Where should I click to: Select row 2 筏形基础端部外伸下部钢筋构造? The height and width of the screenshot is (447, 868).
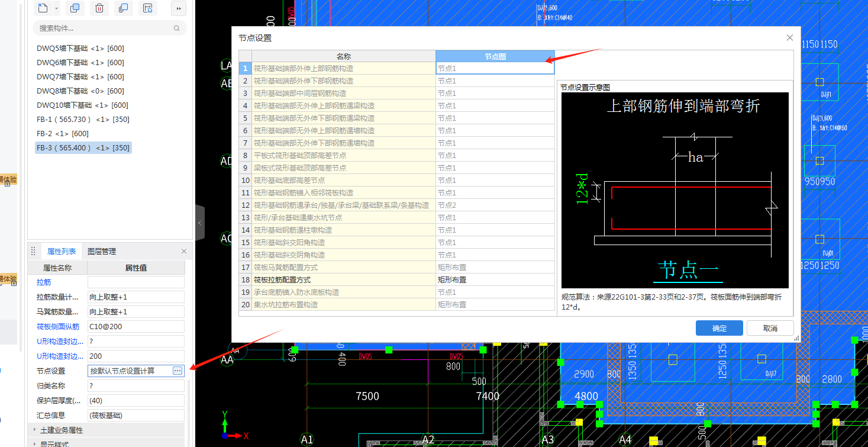click(x=344, y=81)
